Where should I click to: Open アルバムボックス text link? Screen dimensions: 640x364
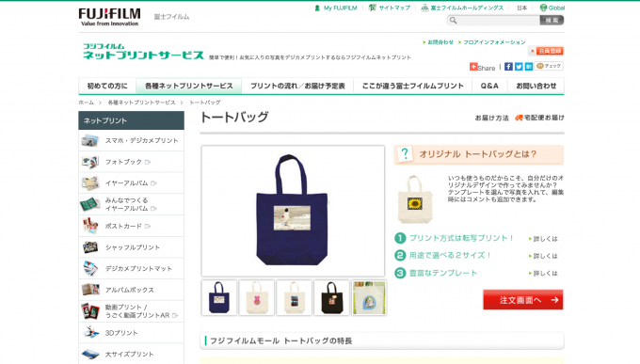[x=130, y=290]
